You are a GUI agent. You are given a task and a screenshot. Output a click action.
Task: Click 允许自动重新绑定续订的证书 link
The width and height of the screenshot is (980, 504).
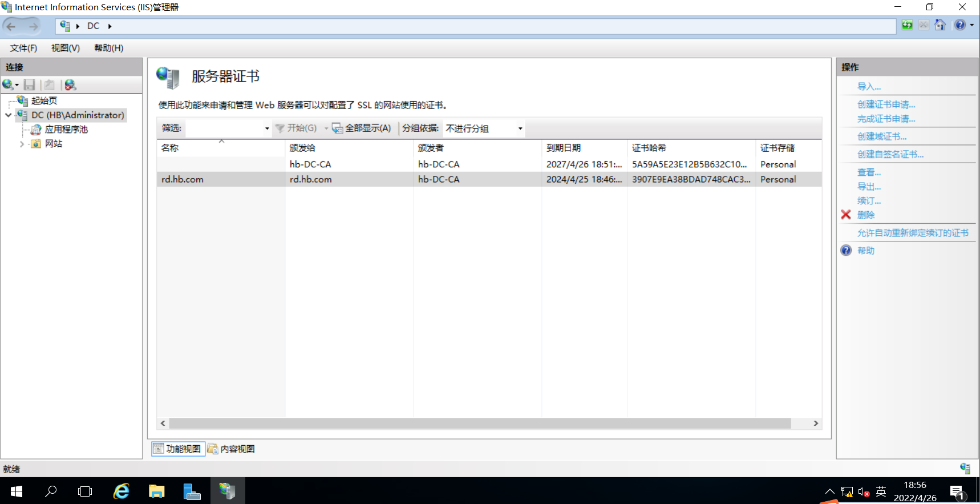913,233
